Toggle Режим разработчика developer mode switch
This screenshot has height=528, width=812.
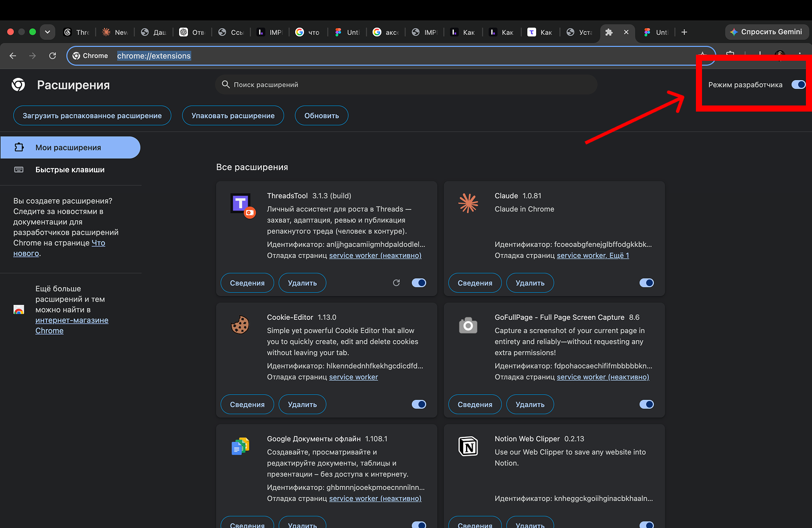click(x=799, y=85)
